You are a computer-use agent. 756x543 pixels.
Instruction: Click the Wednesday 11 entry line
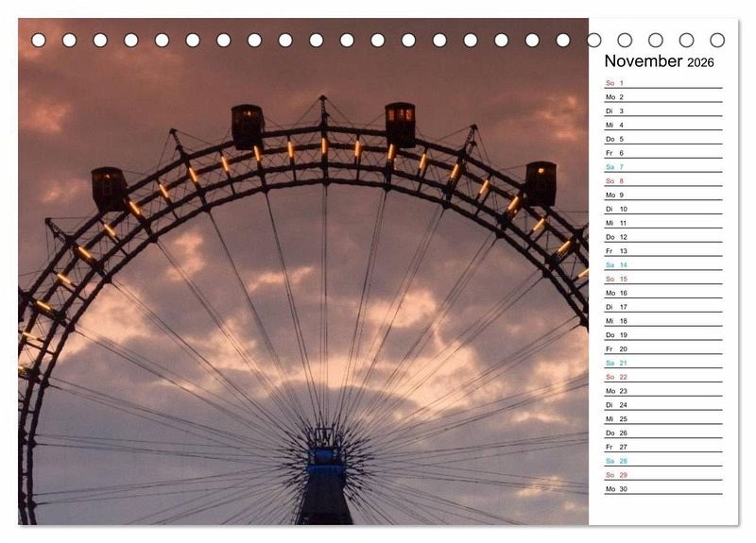point(662,223)
